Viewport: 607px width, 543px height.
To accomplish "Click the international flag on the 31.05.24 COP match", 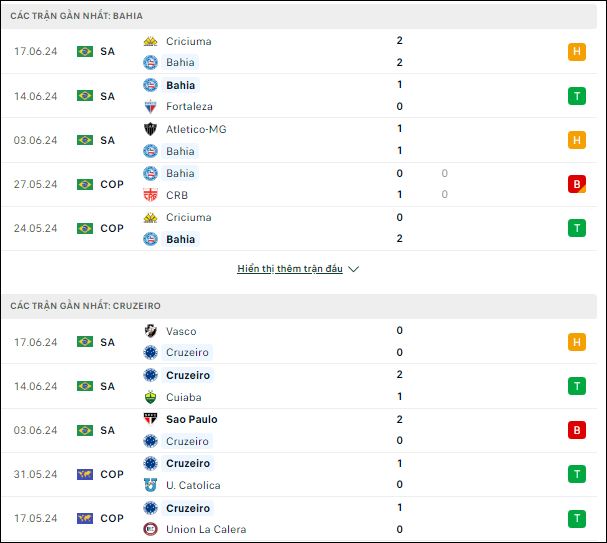I will [x=85, y=474].
